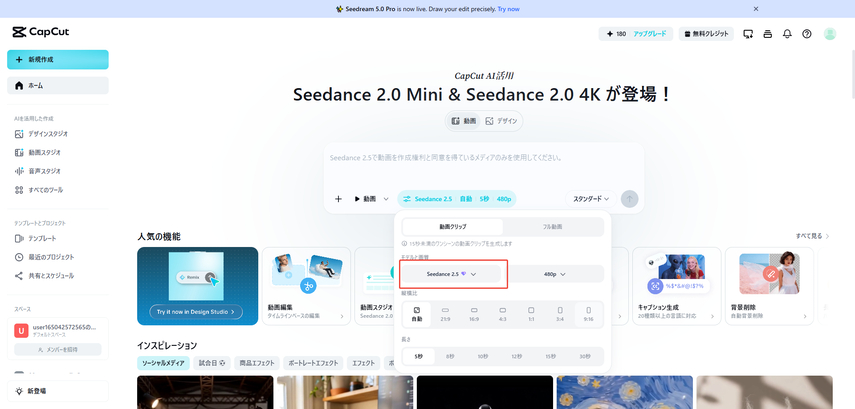This screenshot has height=409, width=855.
Task: Open the スタンダード mode dropdown
Action: [x=591, y=199]
